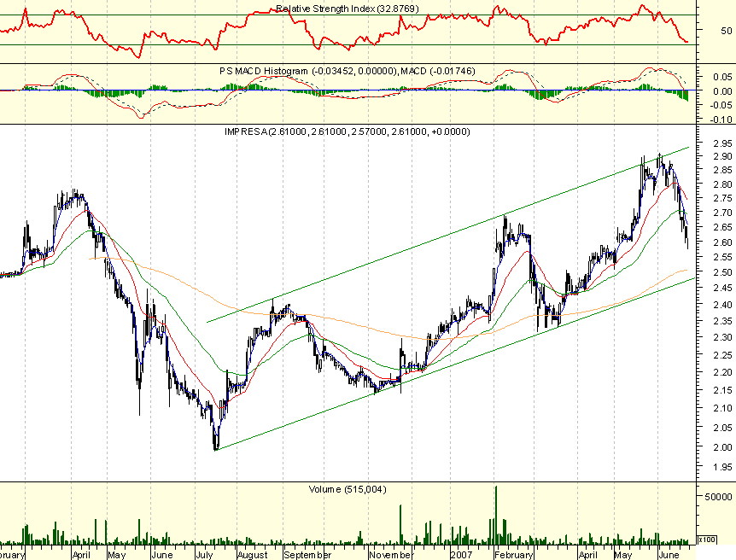Viewport: 736px width, 560px height.
Task: Select the 2.15 price axis label
Action: (x=722, y=390)
